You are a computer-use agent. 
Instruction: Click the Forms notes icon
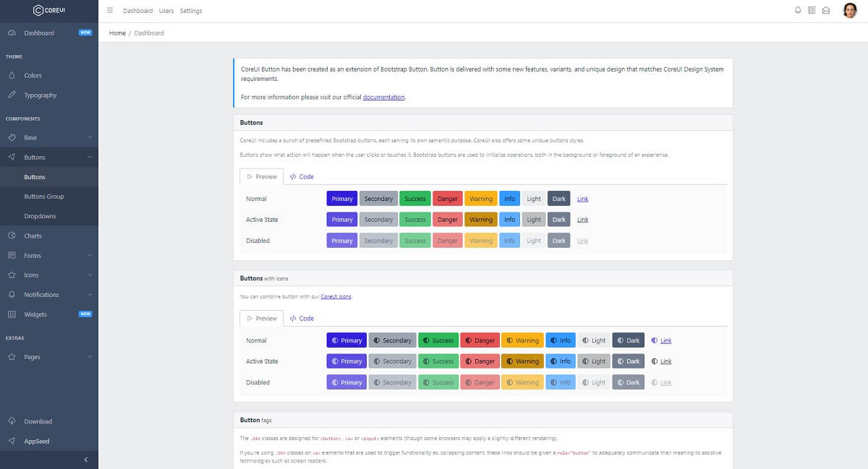coord(12,255)
